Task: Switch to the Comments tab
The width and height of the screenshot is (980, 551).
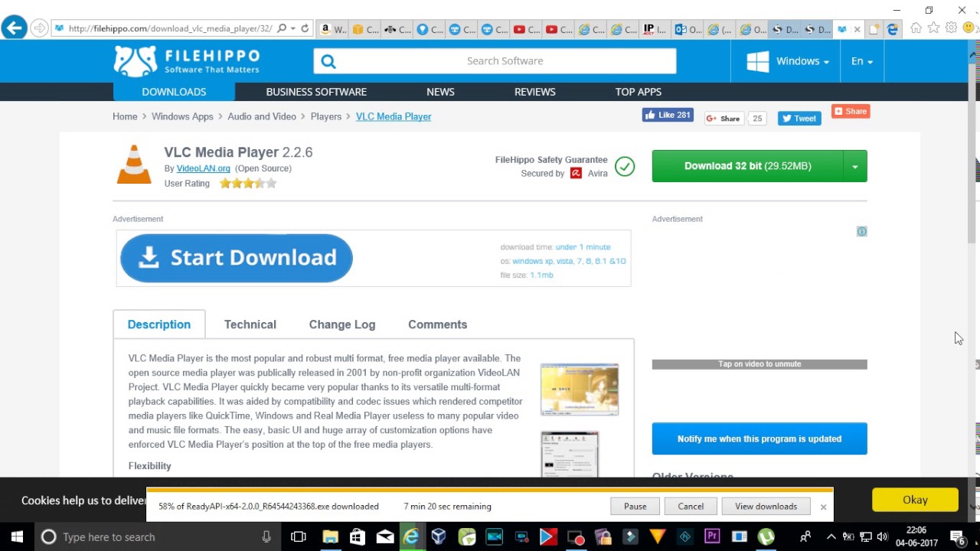Action: pos(437,324)
